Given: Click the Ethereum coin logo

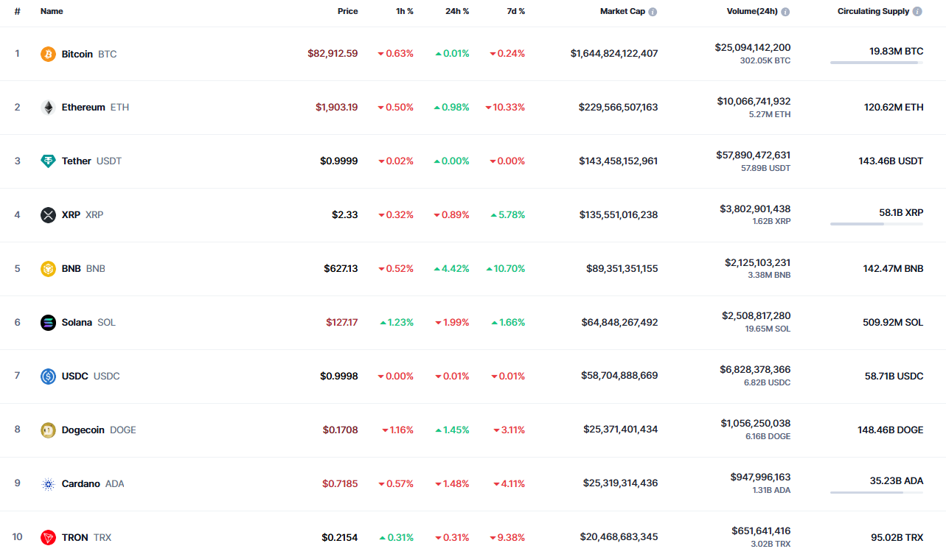Looking at the screenshot, I should (48, 108).
